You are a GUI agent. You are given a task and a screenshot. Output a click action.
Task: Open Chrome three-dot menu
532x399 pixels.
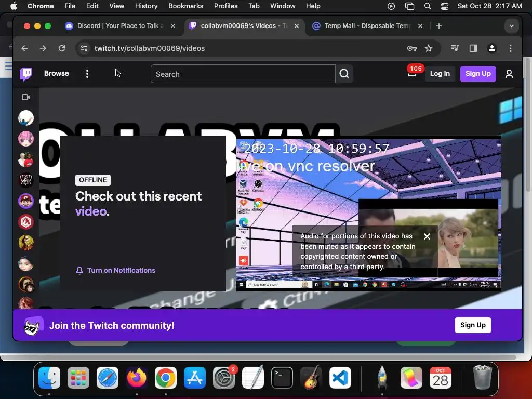[x=511, y=48]
